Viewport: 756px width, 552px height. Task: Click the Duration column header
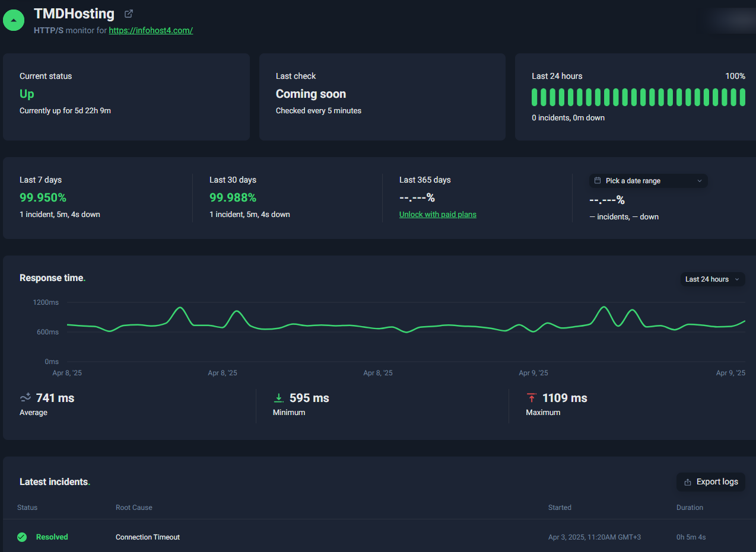point(690,508)
